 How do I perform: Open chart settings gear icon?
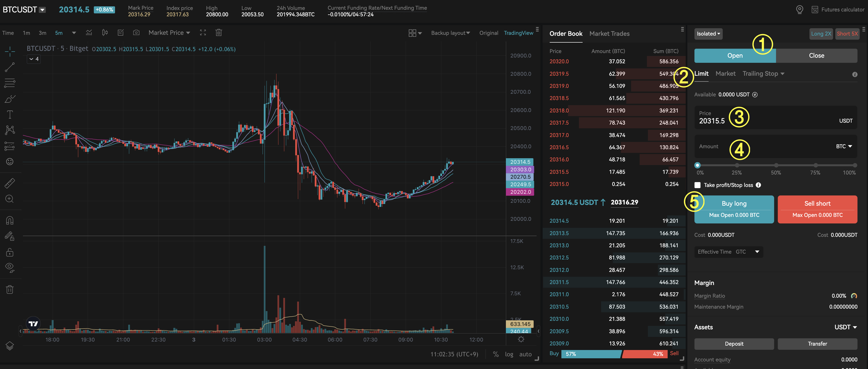521,339
